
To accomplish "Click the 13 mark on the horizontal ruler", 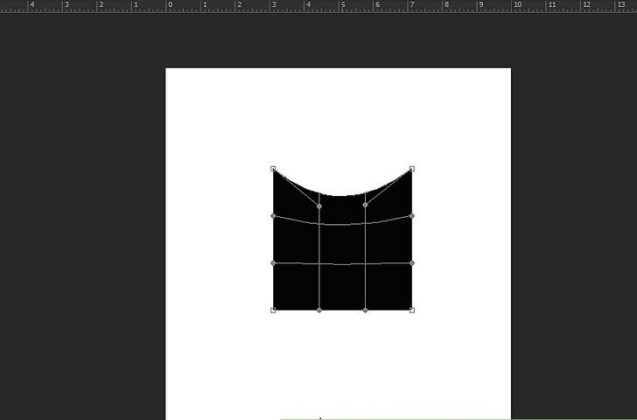I will (622, 6).
